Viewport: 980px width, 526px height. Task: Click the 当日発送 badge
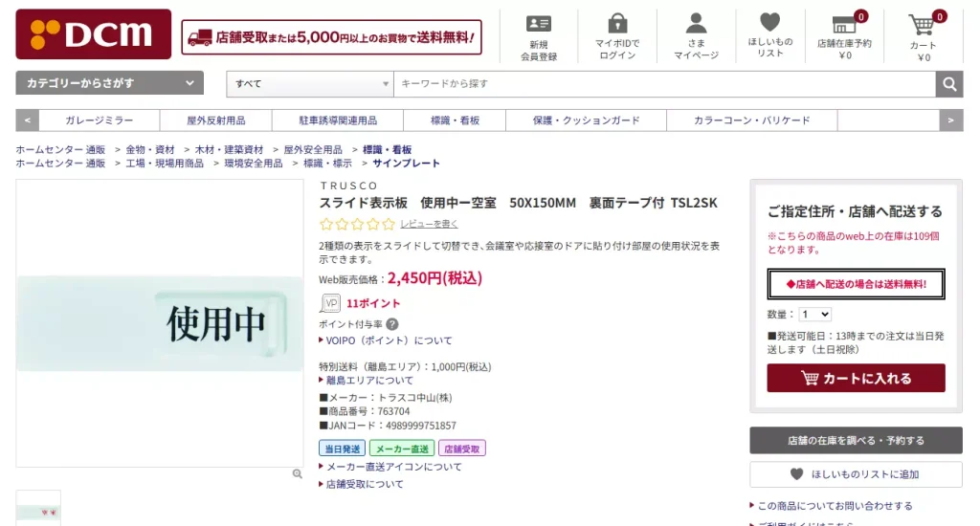coord(342,449)
